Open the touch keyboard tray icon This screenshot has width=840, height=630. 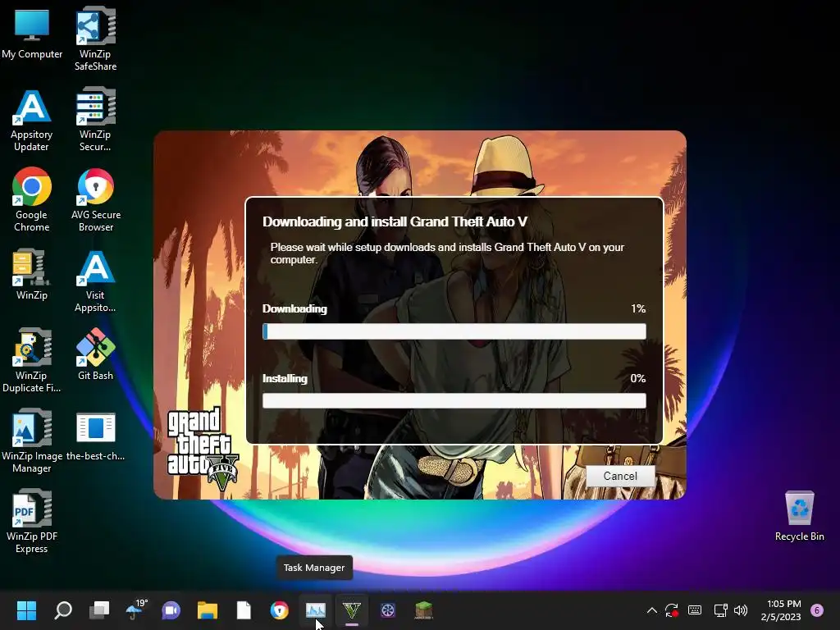pos(695,610)
